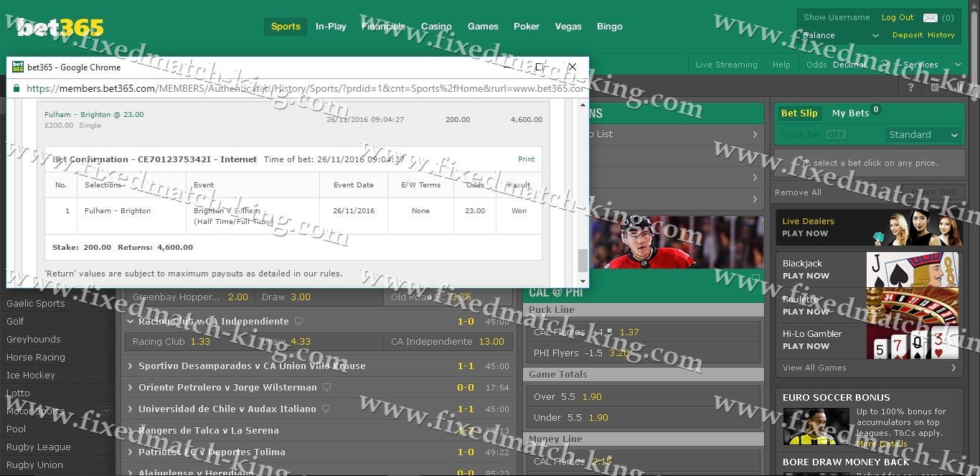Screen dimensions: 980x476
Task: Select the Sports tab
Action: pos(286,27)
